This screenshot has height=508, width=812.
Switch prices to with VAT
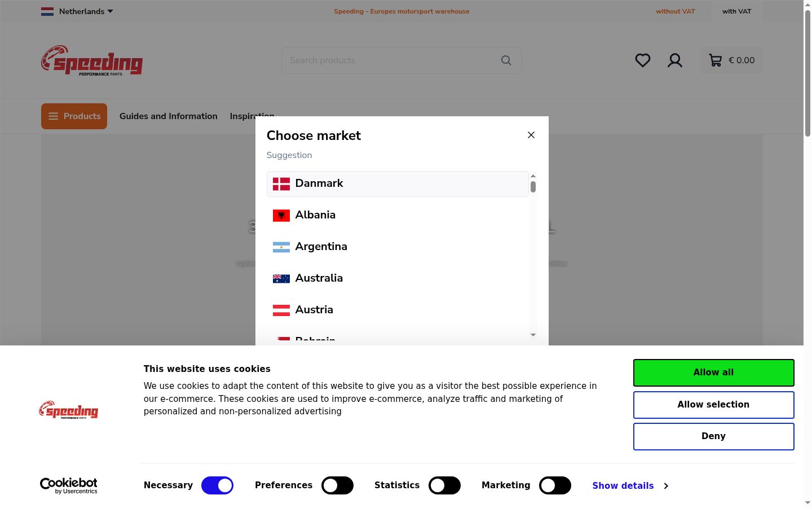737,11
